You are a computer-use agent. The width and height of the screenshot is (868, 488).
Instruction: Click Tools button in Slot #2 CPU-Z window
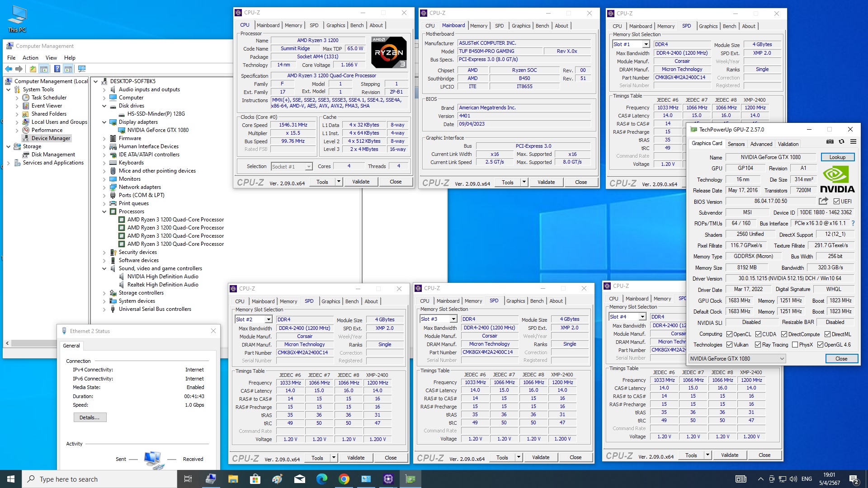click(317, 458)
